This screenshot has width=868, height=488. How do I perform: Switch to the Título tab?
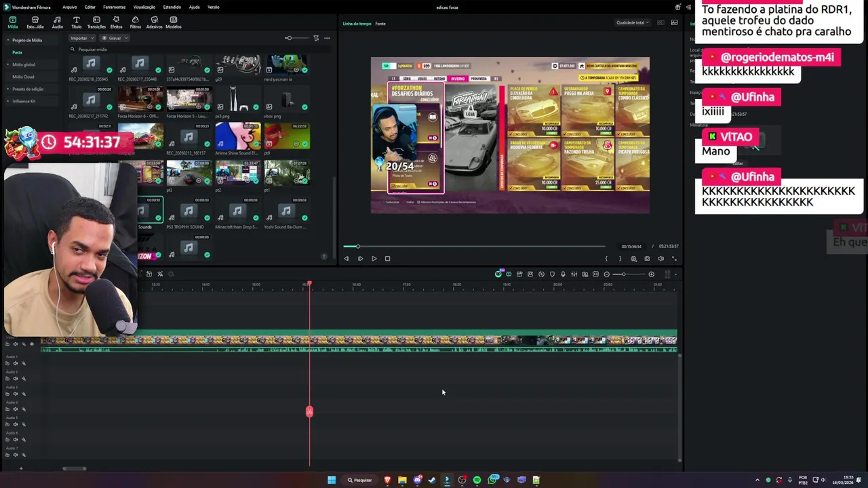77,22
